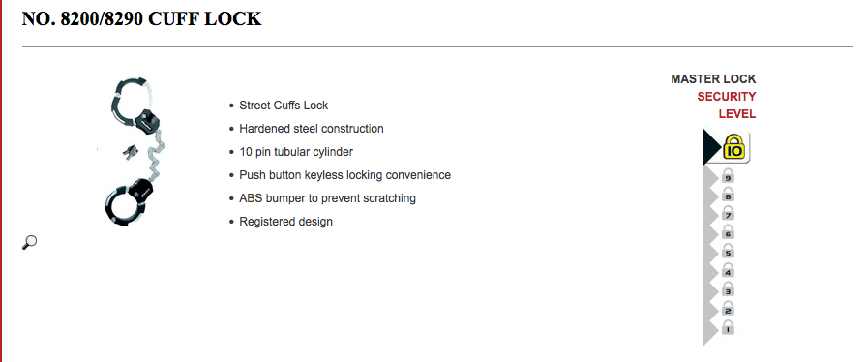
Task: Click the Registered design bullet text
Action: (x=285, y=222)
